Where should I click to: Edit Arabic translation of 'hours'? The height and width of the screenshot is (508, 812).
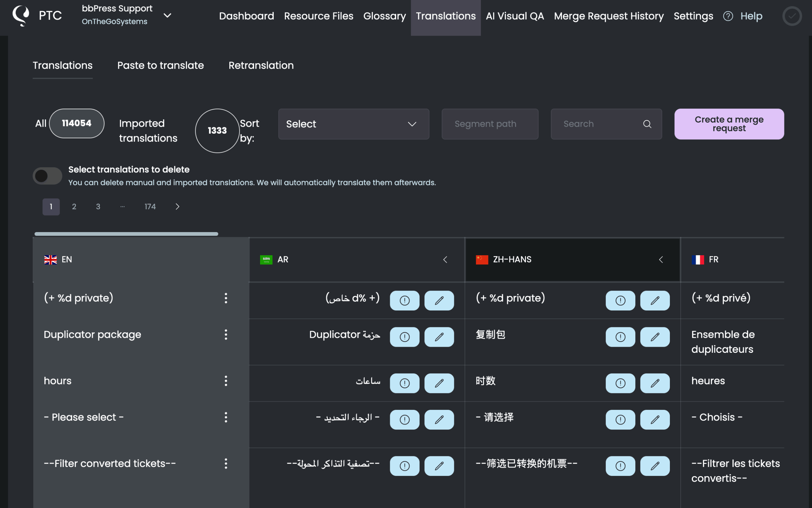tap(439, 383)
